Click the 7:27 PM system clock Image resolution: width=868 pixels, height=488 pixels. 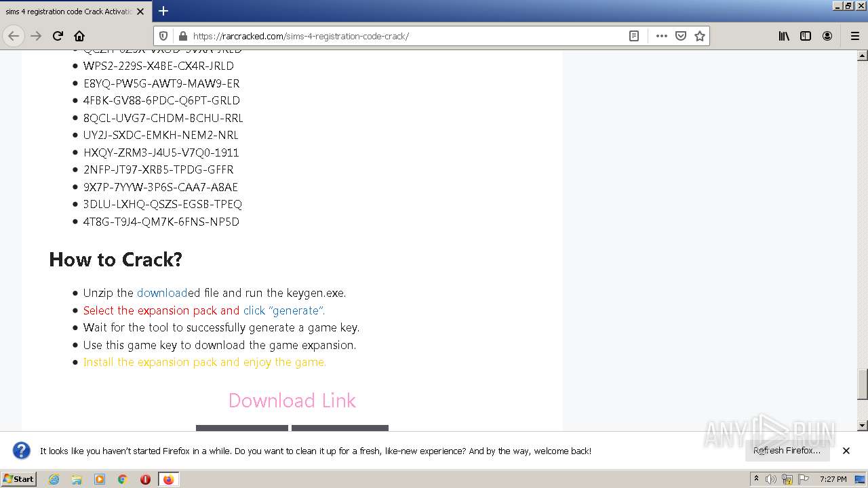click(x=833, y=479)
